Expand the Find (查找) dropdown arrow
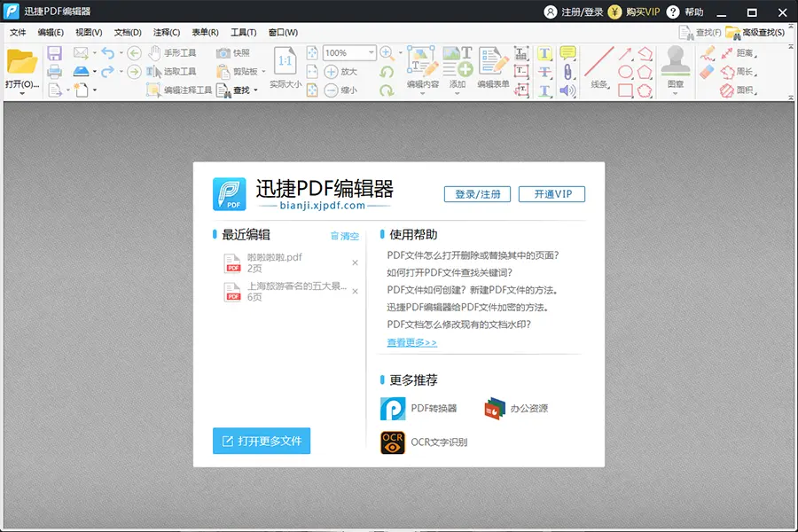 pos(255,90)
